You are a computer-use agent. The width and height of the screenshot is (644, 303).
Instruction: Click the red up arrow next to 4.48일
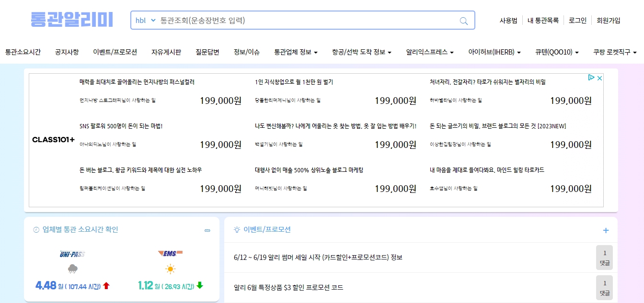pos(106,285)
